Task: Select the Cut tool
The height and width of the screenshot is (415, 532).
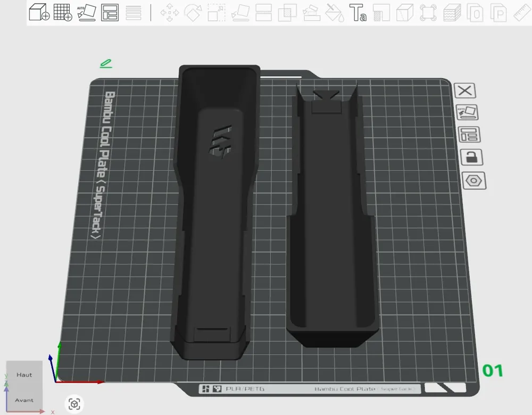Action: coord(264,13)
